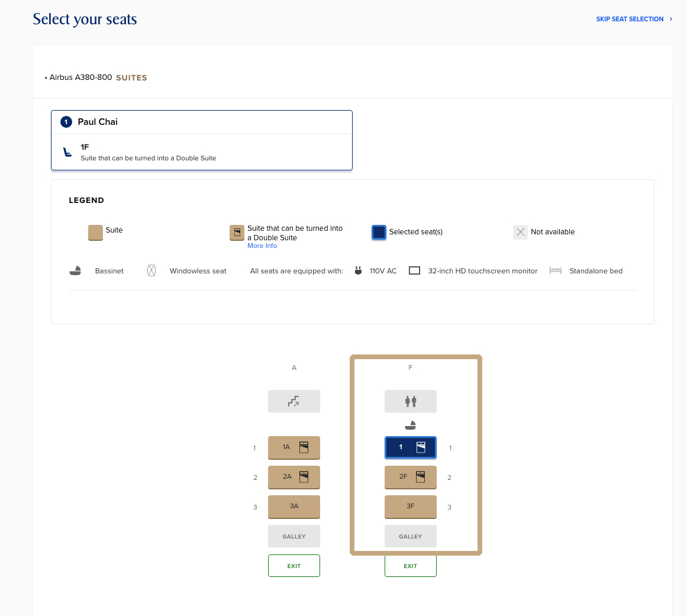Image resolution: width=687 pixels, height=616 pixels.
Task: Choose suite 3A
Action: coord(293,507)
